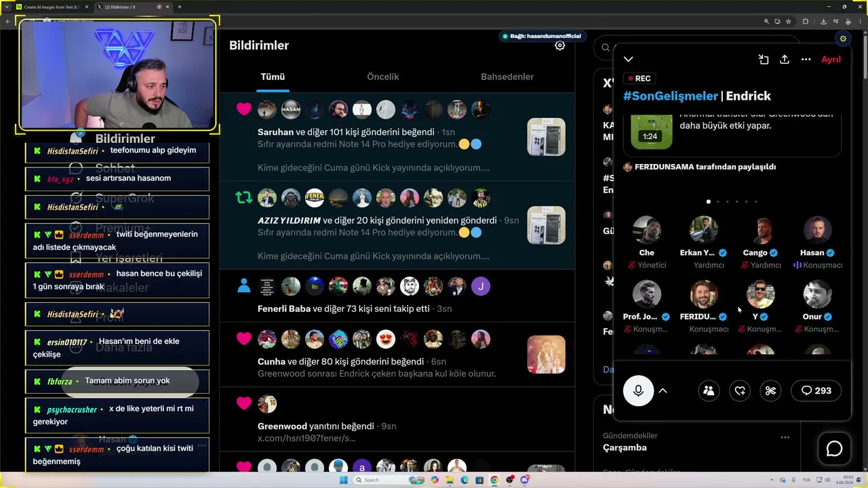Leave the Space with Ayrıl
The width and height of the screenshot is (868, 488).
(831, 60)
